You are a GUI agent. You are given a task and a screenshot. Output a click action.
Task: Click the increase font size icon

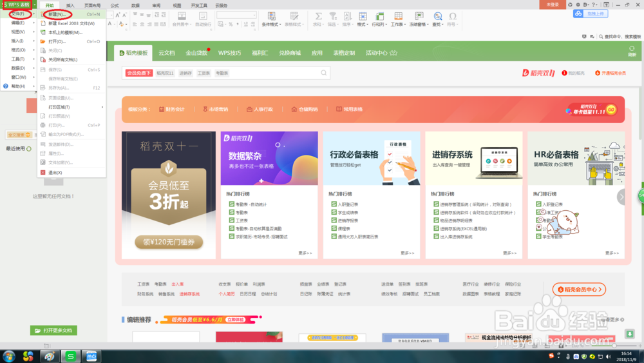(x=117, y=15)
